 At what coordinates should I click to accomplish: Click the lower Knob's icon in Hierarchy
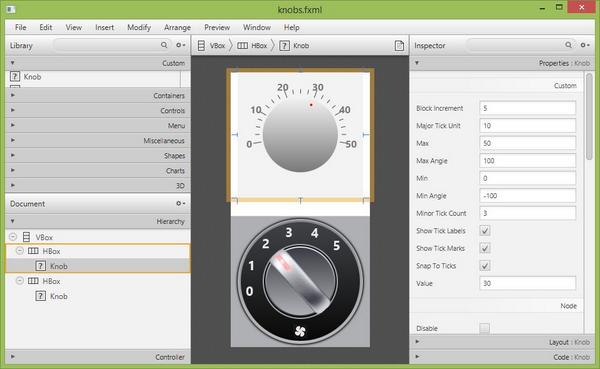tap(41, 296)
